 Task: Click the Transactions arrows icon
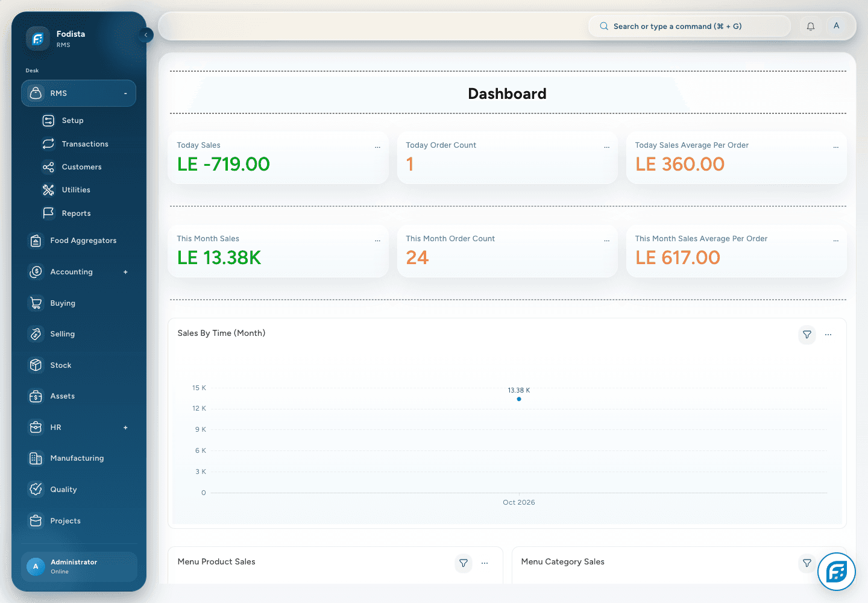click(48, 144)
